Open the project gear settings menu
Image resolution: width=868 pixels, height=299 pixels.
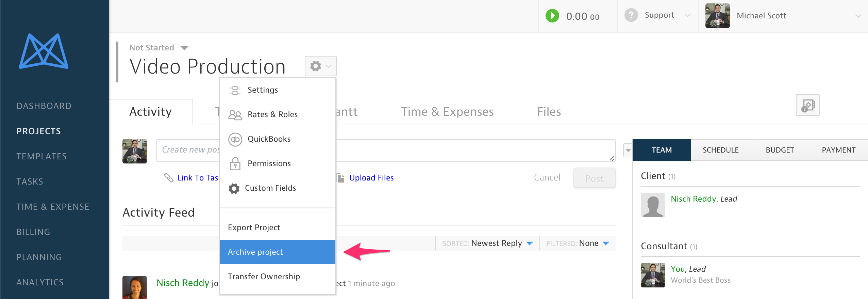point(320,66)
